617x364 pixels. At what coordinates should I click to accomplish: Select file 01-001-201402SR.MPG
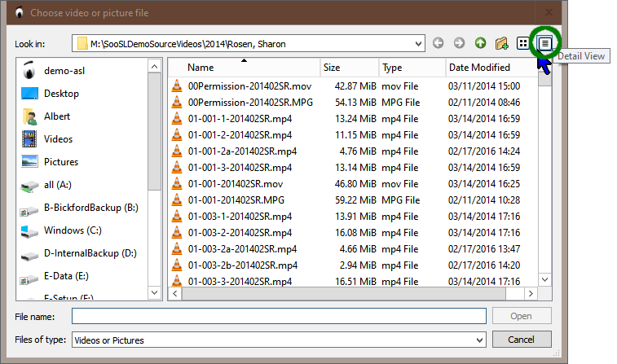coord(236,200)
